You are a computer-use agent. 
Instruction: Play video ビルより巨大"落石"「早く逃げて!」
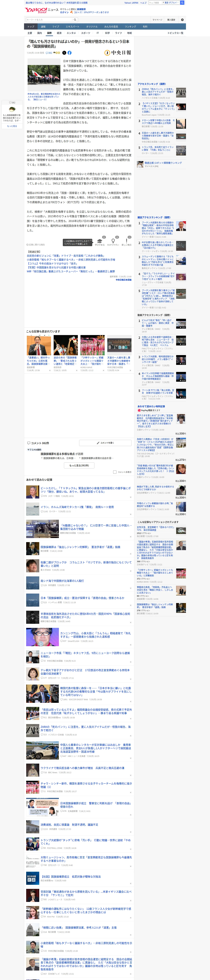tap(181, 324)
